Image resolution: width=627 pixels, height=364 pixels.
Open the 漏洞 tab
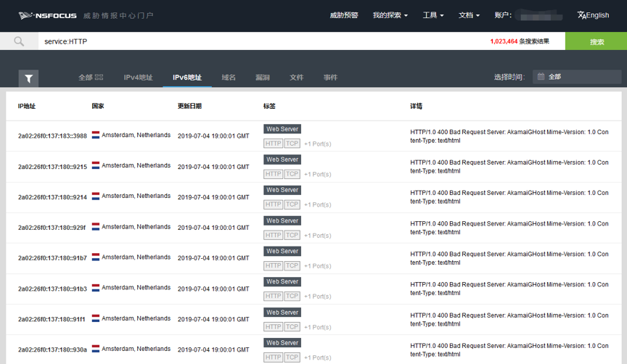263,78
